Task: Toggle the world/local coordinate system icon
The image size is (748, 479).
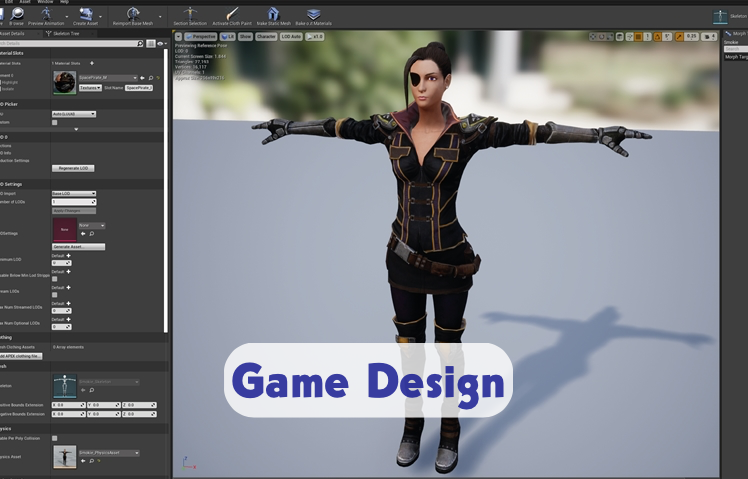Action: tap(620, 36)
